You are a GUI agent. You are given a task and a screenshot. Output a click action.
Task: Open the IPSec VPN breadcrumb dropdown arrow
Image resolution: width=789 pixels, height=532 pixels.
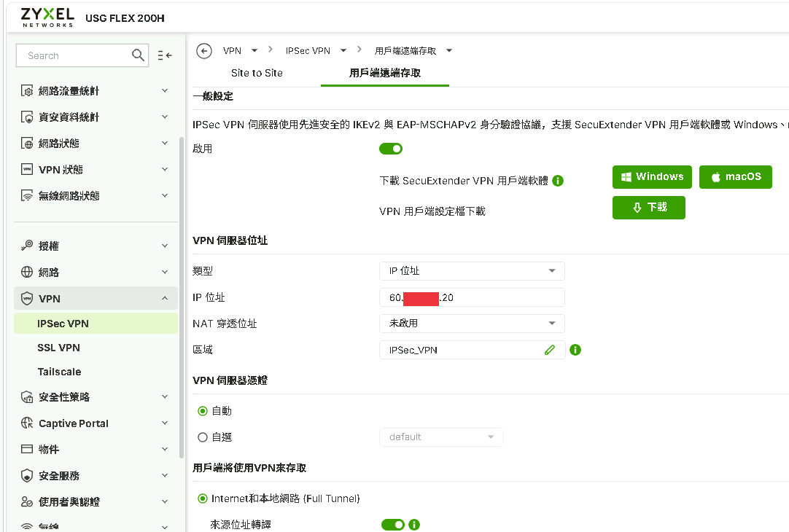click(x=343, y=50)
